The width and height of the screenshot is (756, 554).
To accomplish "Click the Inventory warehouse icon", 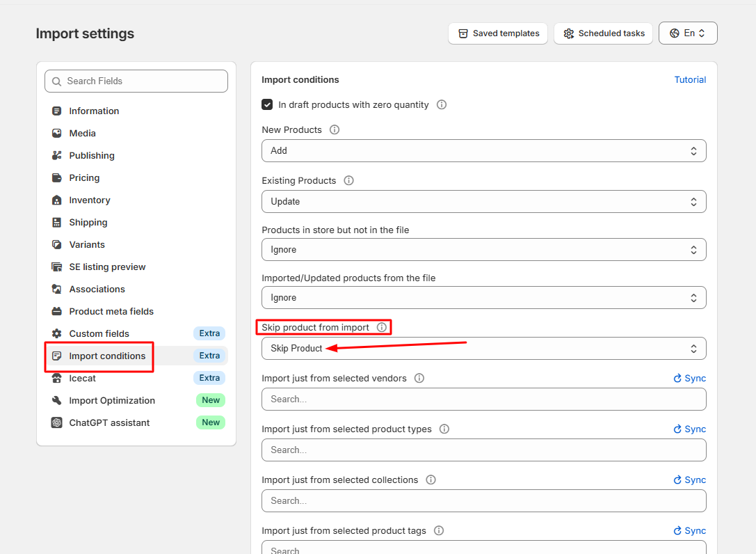I will pyautogui.click(x=56, y=200).
